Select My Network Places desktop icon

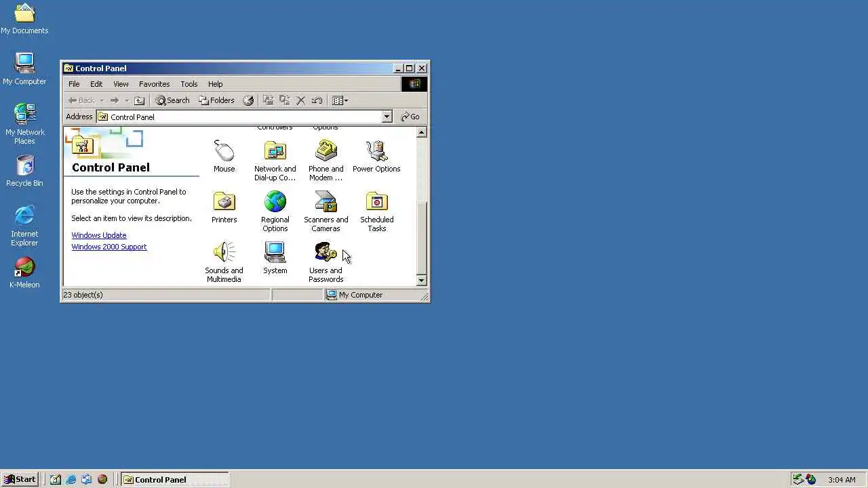click(24, 124)
